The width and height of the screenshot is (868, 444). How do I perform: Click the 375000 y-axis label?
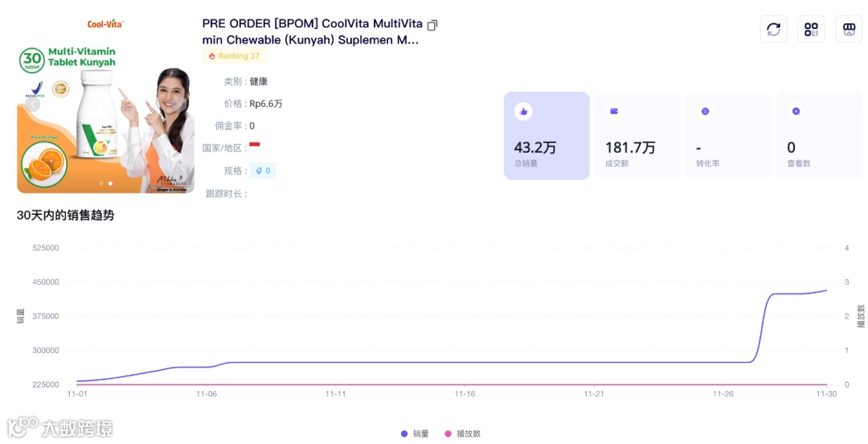pyautogui.click(x=45, y=316)
